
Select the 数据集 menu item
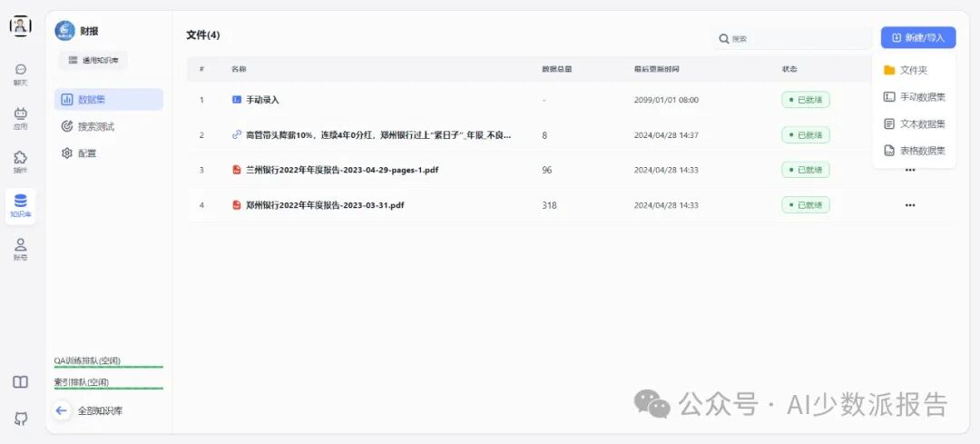109,100
